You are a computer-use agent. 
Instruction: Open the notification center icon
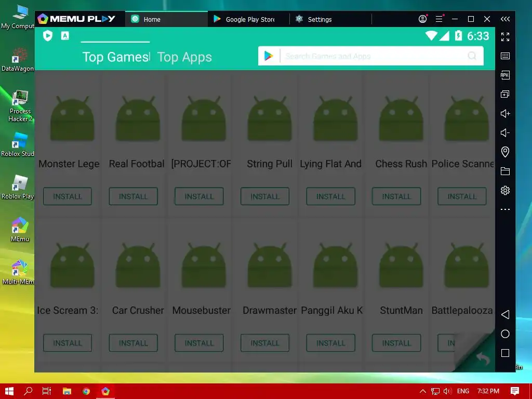coord(515,391)
